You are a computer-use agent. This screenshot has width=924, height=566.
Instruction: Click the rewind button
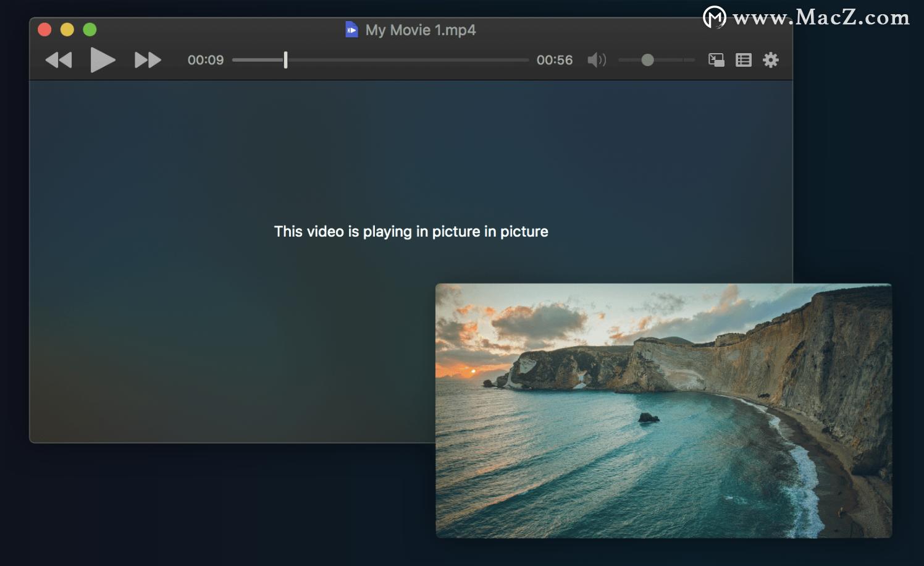click(59, 60)
